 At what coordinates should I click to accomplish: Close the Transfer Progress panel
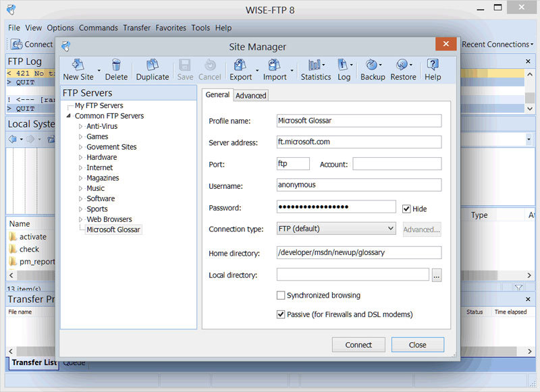pos(528,300)
